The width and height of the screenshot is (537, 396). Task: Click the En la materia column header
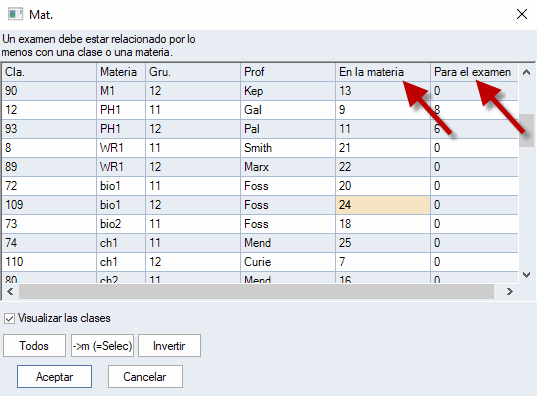(x=383, y=72)
